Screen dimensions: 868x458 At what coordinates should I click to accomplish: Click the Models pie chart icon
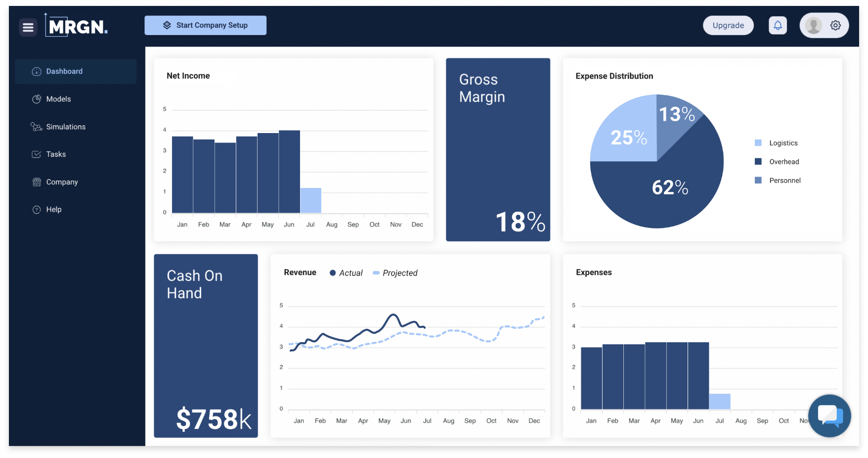(37, 99)
